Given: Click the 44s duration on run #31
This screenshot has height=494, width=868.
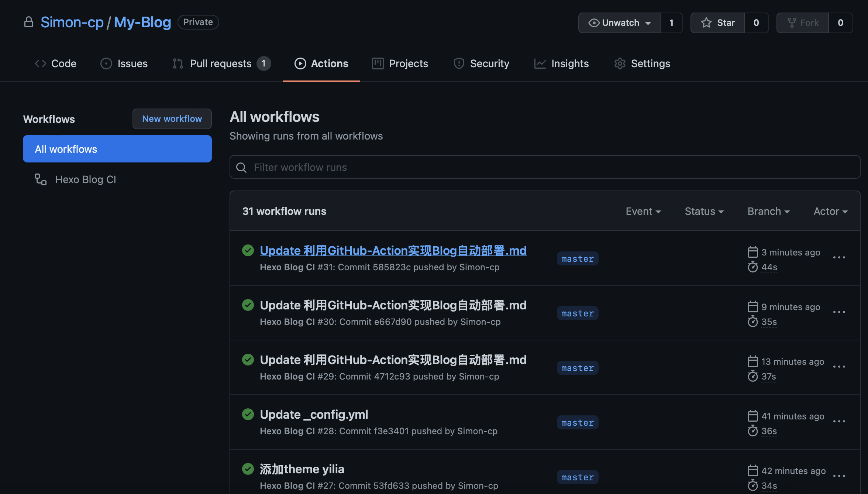Looking at the screenshot, I should click(769, 267).
